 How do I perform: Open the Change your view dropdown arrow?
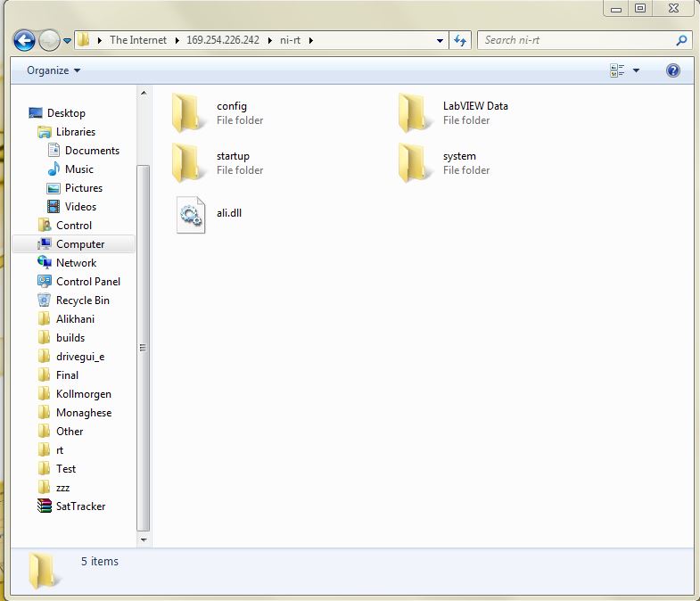pyautogui.click(x=636, y=70)
